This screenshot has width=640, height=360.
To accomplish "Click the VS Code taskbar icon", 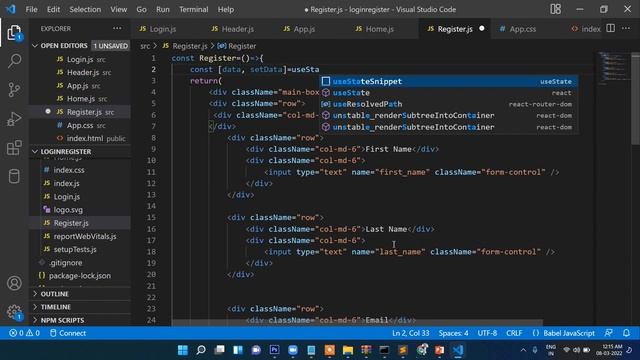I will pyautogui.click(x=458, y=350).
